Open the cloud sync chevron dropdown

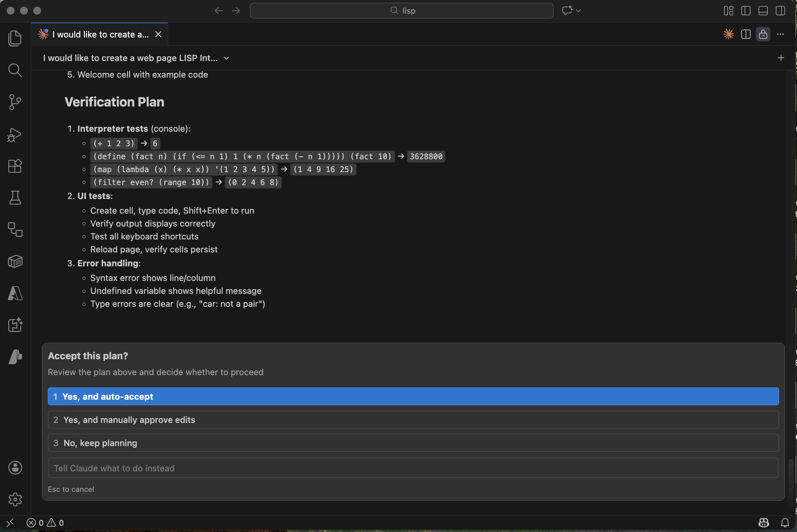[578, 11]
